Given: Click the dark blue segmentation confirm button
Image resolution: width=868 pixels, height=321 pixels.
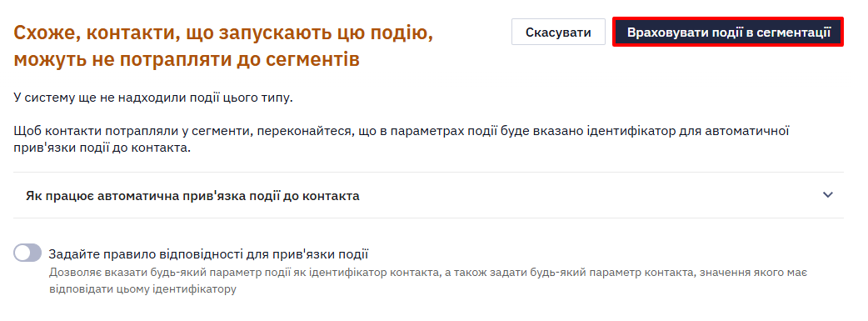Looking at the screenshot, I should pyautogui.click(x=728, y=33).
